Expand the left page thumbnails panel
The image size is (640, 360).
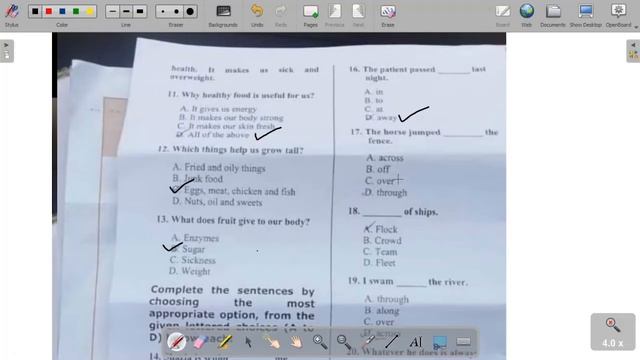[x=7, y=51]
